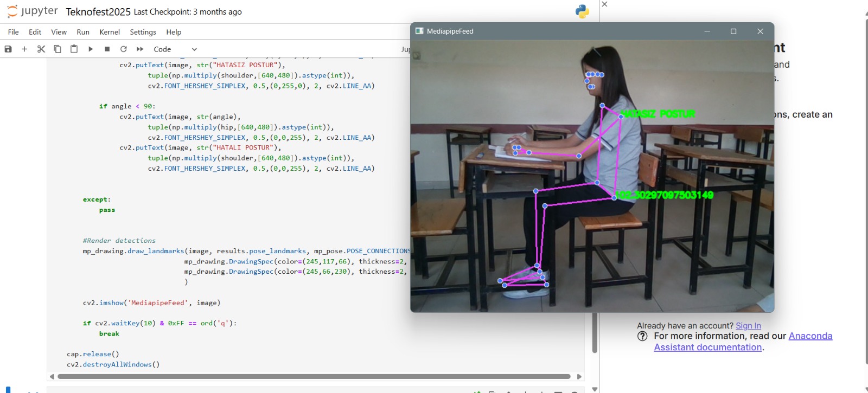Image resolution: width=868 pixels, height=393 pixels.
Task: Insert a new cell with the plus icon
Action: pos(24,49)
